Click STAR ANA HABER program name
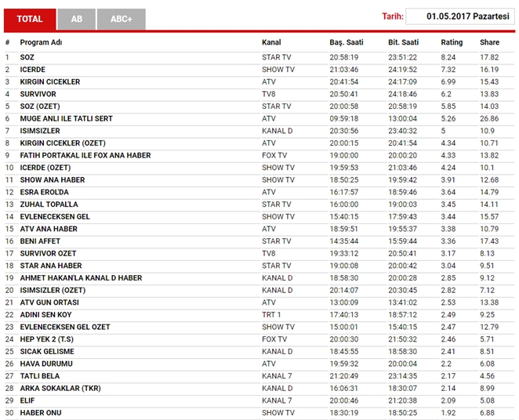This screenshot has width=519, height=420. [x=51, y=265]
